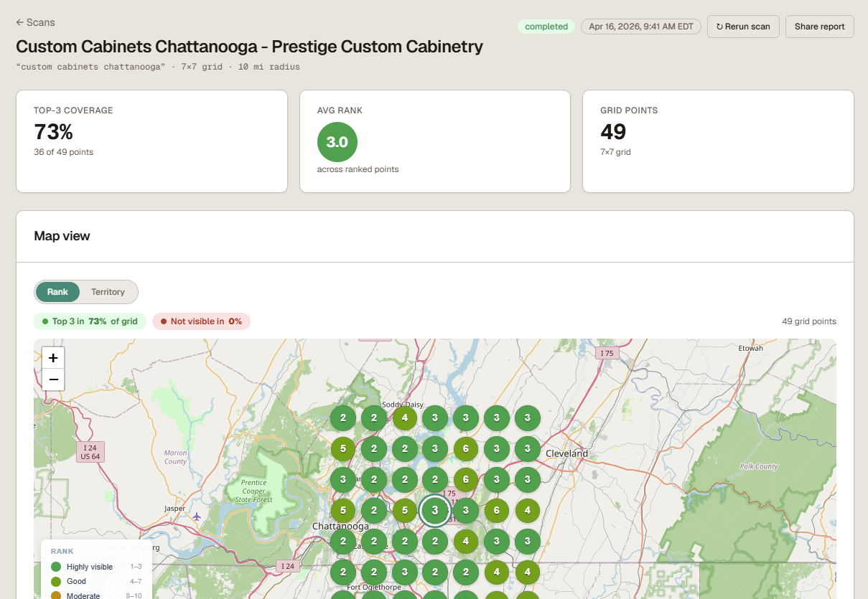This screenshot has width=868, height=599.
Task: Click the Chattanooga city label on map
Action: 340,527
